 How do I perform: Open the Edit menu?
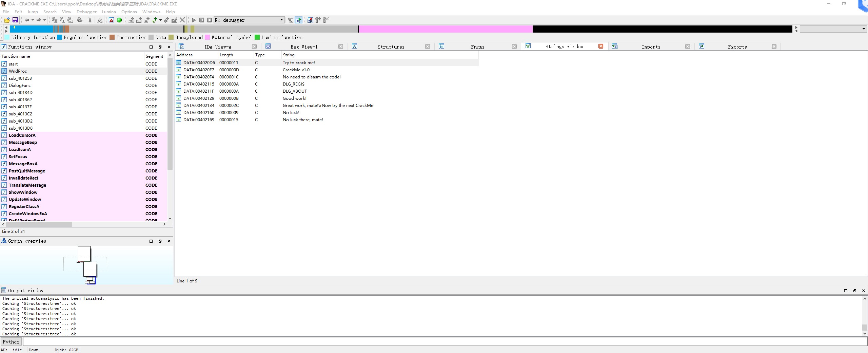[18, 12]
